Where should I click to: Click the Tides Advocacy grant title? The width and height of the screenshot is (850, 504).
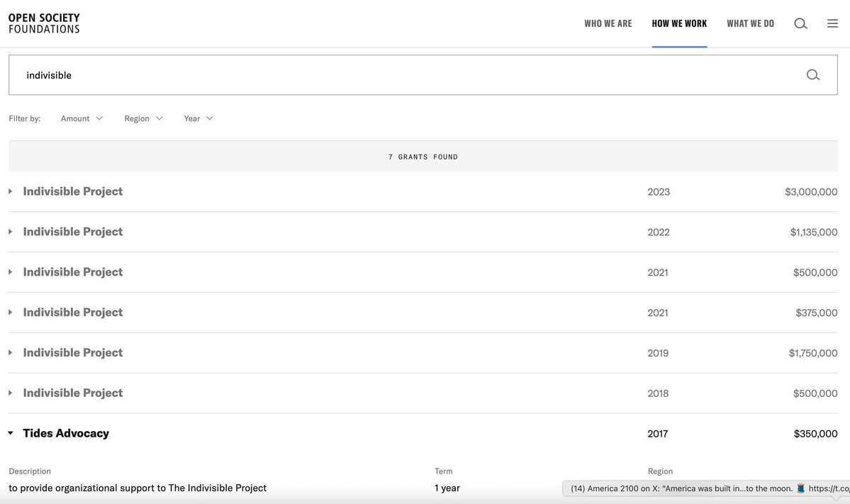pyautogui.click(x=66, y=433)
